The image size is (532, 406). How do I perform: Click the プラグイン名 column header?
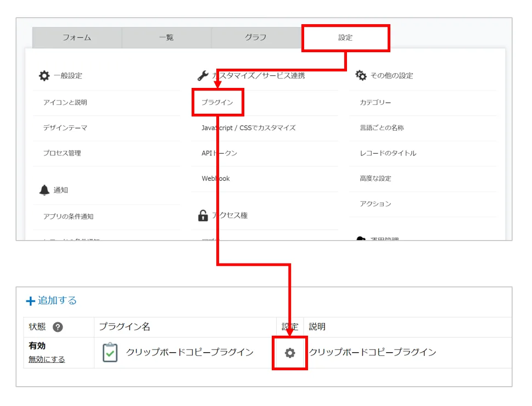point(125,326)
